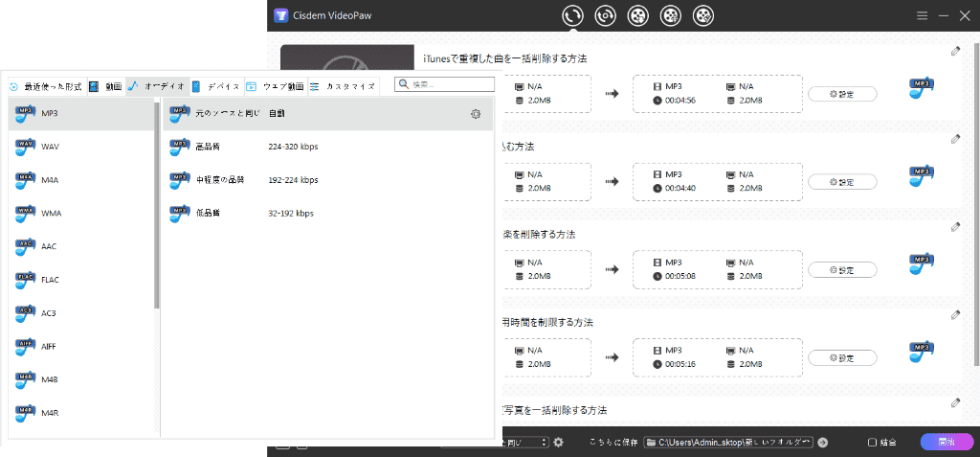980x457 pixels.
Task: Select AIFF in the format list
Action: tap(81, 346)
